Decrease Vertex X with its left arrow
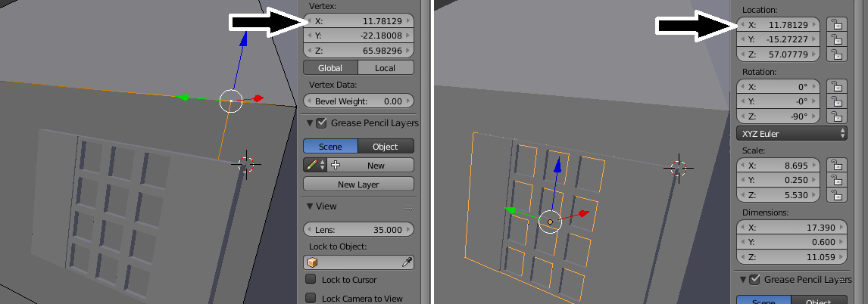The width and height of the screenshot is (868, 304). pyautogui.click(x=309, y=21)
